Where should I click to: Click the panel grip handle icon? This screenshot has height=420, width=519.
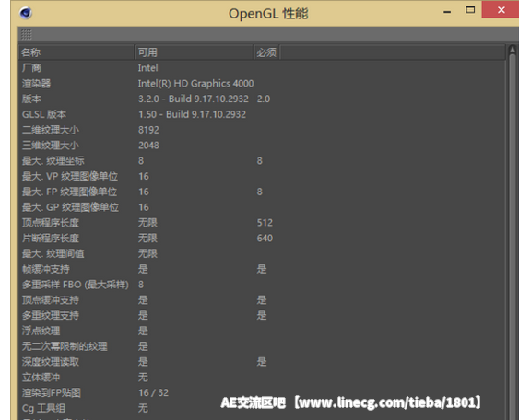pos(27,34)
